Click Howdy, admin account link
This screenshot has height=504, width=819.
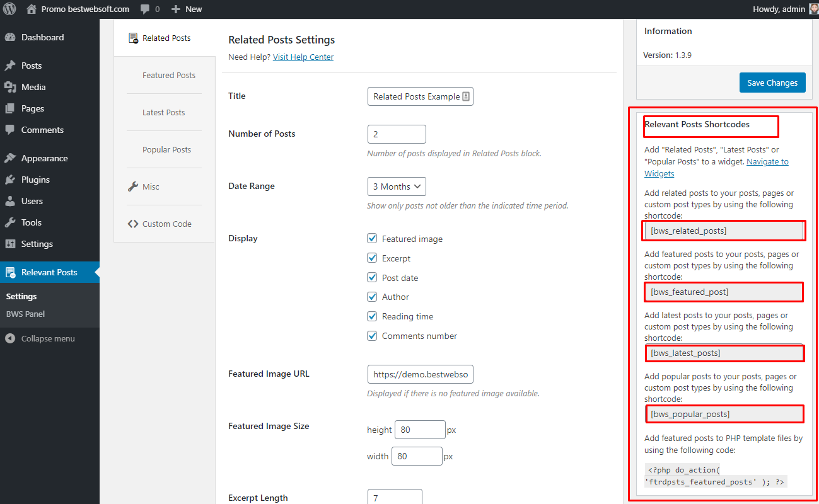(779, 9)
